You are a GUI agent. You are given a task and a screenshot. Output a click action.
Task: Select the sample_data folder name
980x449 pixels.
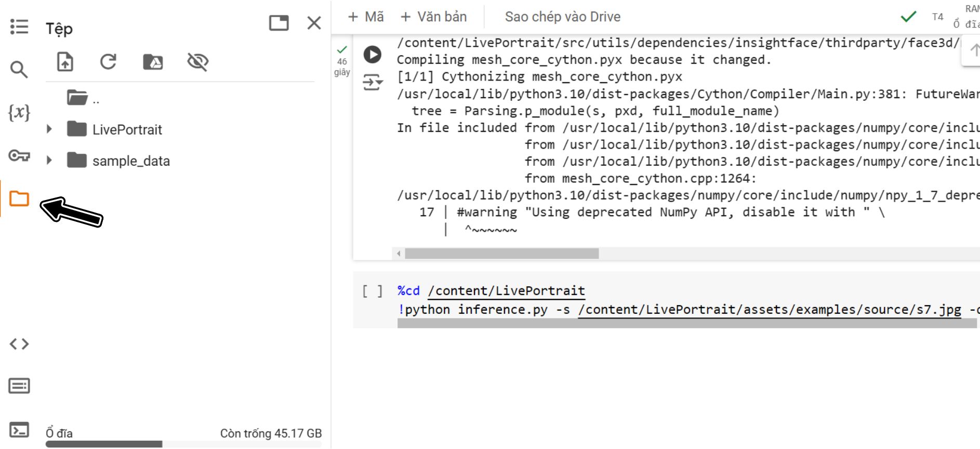[x=131, y=161]
